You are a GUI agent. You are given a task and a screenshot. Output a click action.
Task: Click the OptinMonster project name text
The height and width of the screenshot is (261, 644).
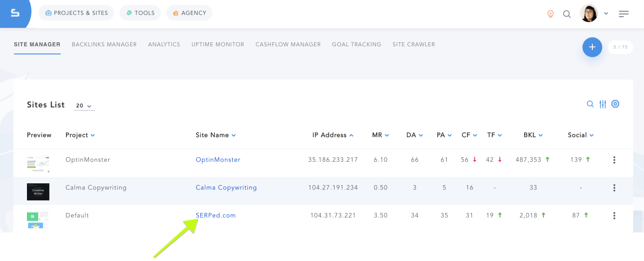(x=88, y=160)
